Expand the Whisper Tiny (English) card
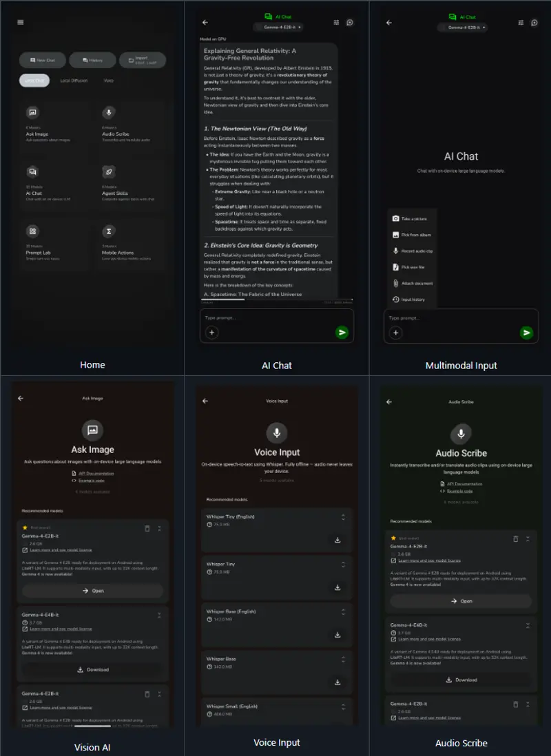 (x=343, y=517)
